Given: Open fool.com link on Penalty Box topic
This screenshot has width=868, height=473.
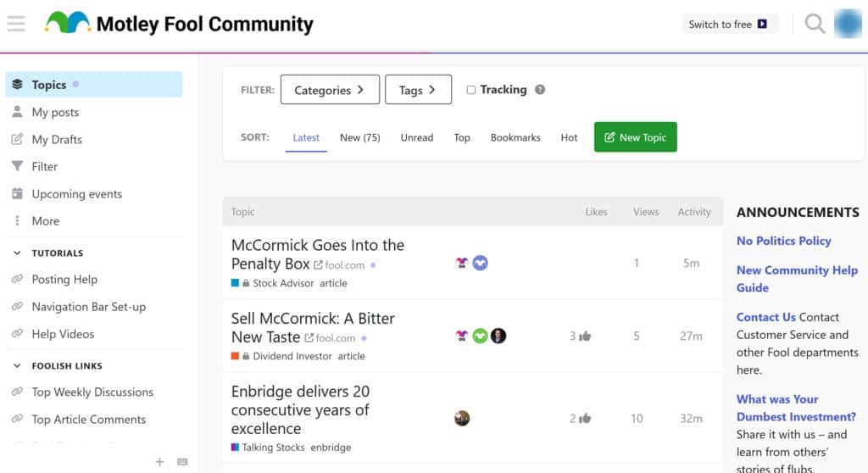Looking at the screenshot, I should point(339,265).
